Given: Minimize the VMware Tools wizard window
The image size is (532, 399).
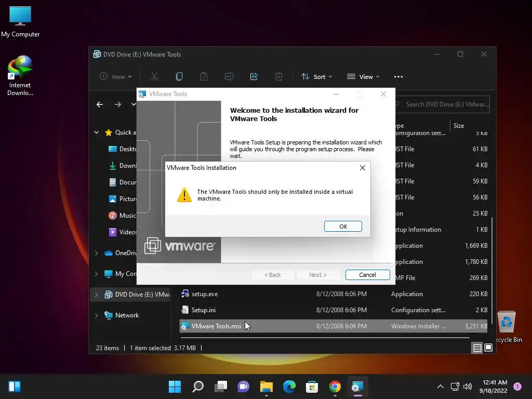Looking at the screenshot, I should click(x=336, y=94).
